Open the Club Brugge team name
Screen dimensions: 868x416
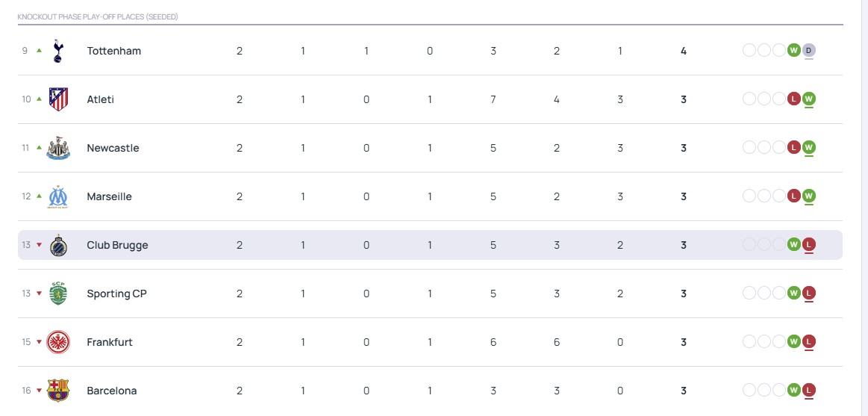117,245
